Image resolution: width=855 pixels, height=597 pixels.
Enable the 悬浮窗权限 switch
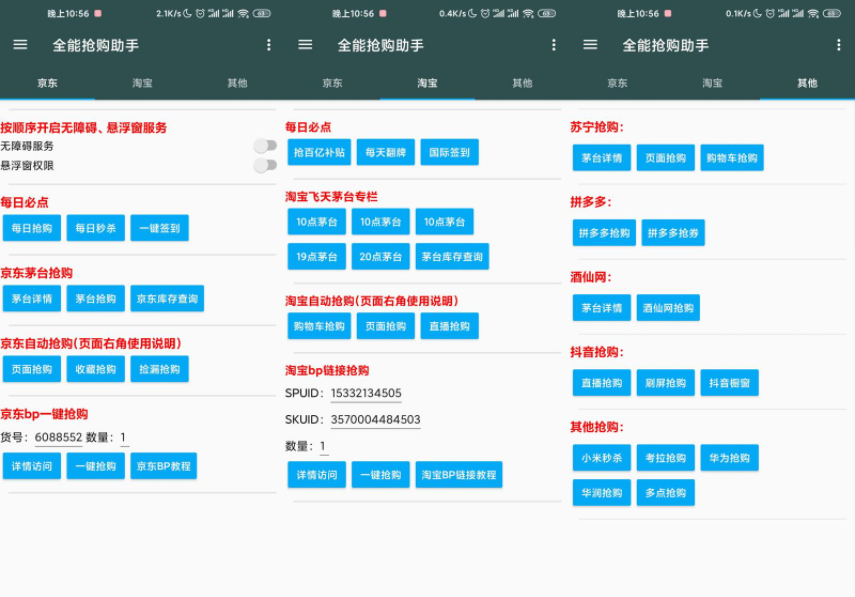(265, 165)
